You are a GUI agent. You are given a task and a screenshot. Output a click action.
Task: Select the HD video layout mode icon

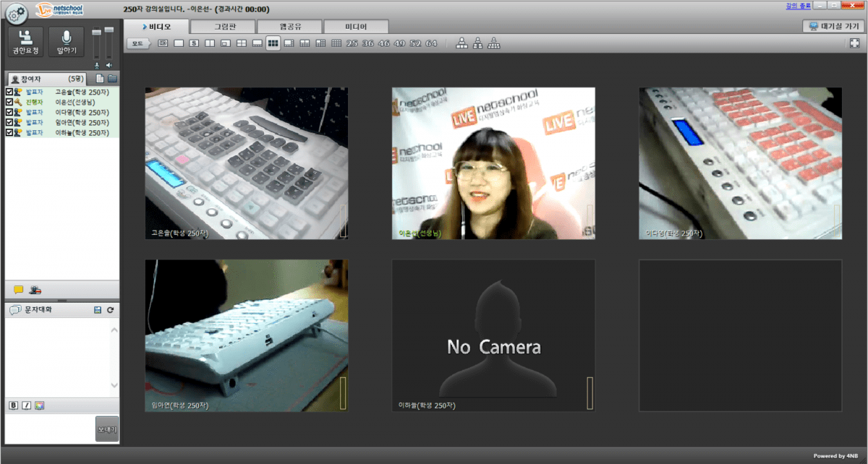163,43
